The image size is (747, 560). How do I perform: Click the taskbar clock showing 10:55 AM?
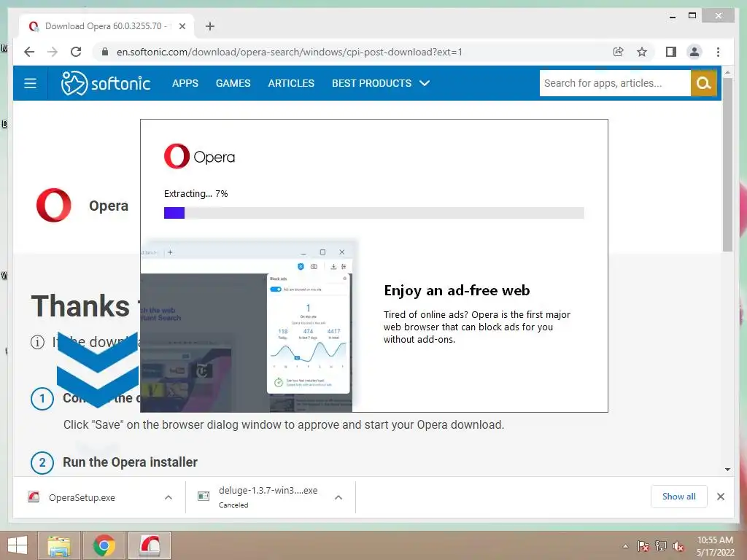pos(715,546)
